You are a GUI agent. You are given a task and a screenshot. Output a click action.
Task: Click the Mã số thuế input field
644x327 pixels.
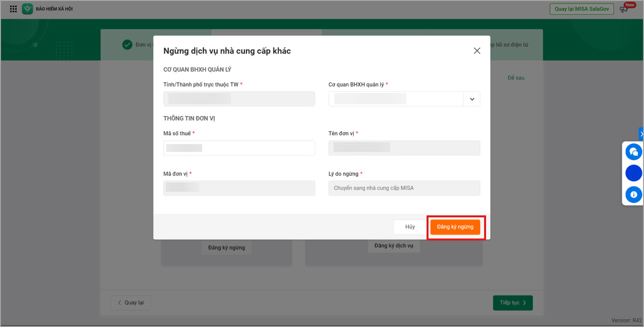(x=239, y=148)
